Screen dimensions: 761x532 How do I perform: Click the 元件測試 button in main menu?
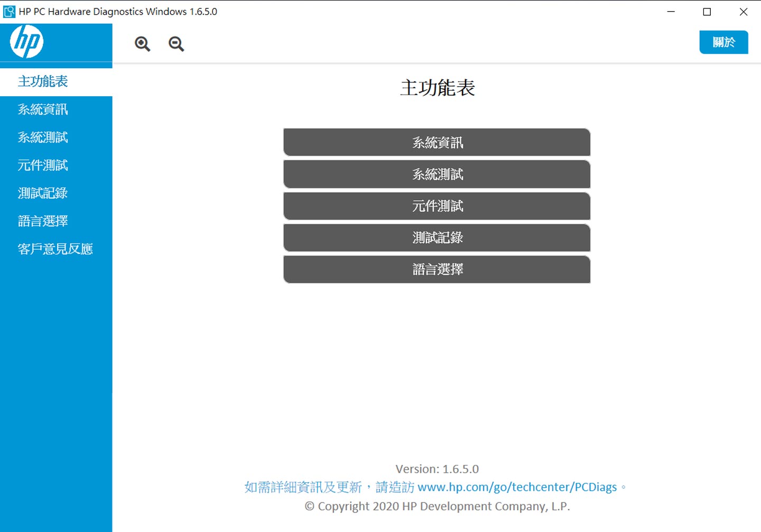(x=437, y=206)
